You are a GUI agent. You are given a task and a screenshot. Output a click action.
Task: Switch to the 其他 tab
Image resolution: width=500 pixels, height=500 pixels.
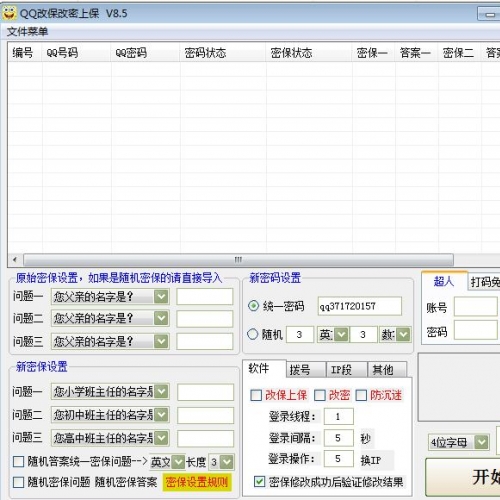(387, 370)
